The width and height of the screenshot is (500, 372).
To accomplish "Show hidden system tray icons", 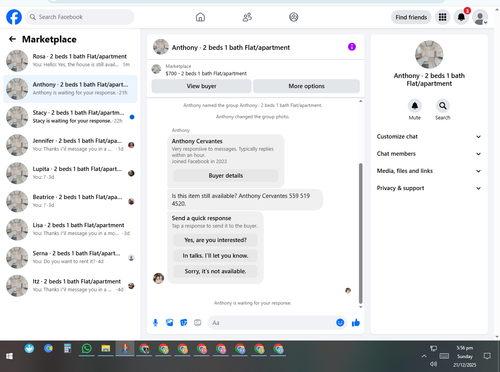I will pyautogui.click(x=424, y=356).
